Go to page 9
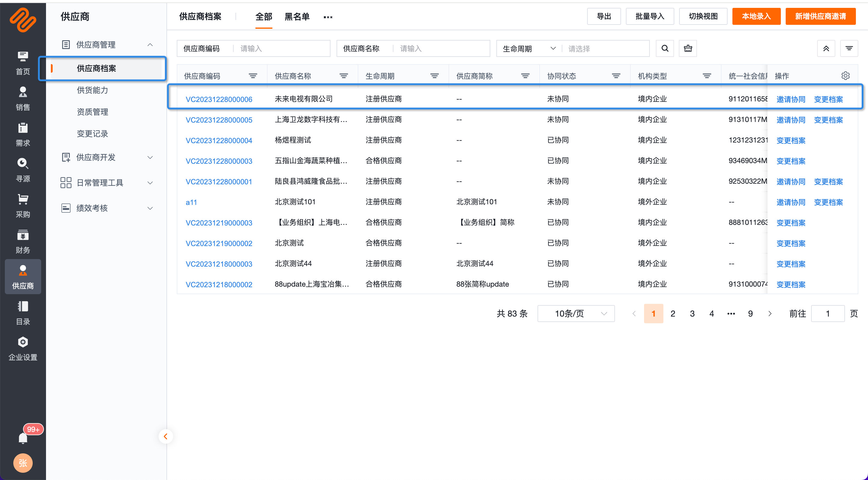Image resolution: width=868 pixels, height=480 pixels. (750, 314)
